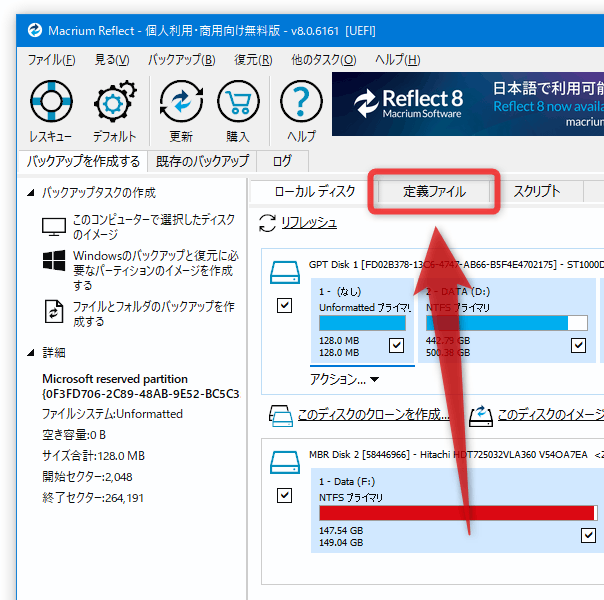Click このディスクのクローンを作成 link
604x600 pixels.
373,414
